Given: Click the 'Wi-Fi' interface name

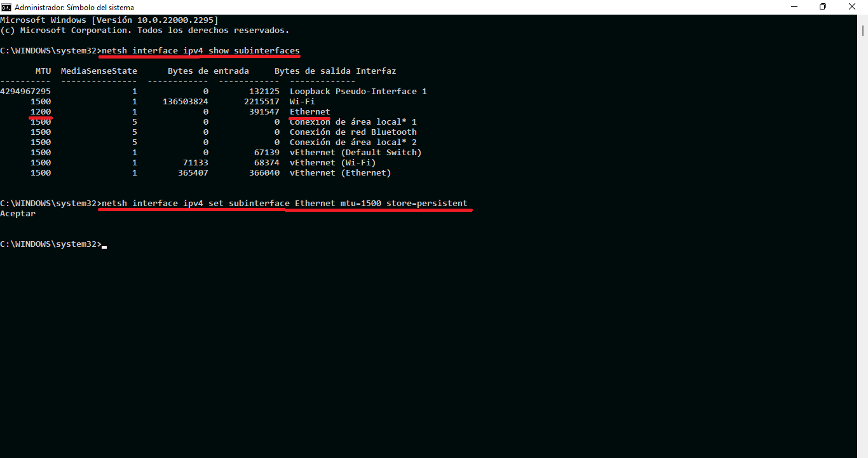Looking at the screenshot, I should pos(302,101).
